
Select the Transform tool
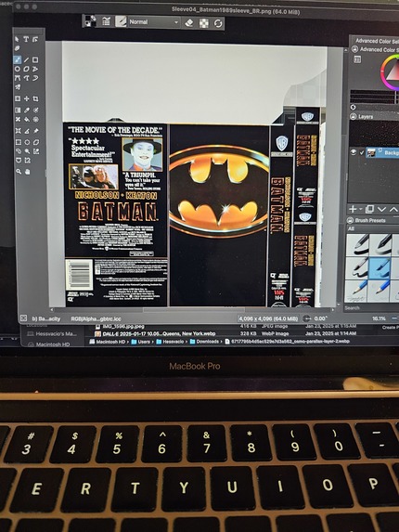(x=18, y=98)
